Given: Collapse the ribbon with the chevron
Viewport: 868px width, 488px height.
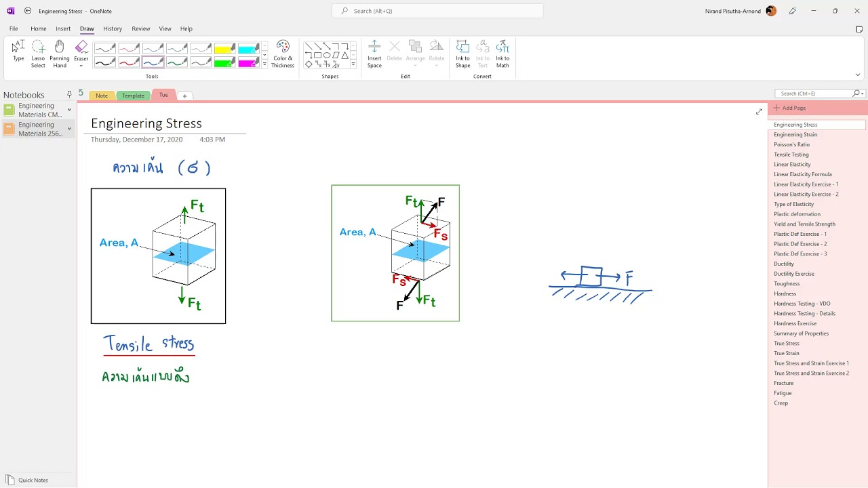Looking at the screenshot, I should point(858,75).
